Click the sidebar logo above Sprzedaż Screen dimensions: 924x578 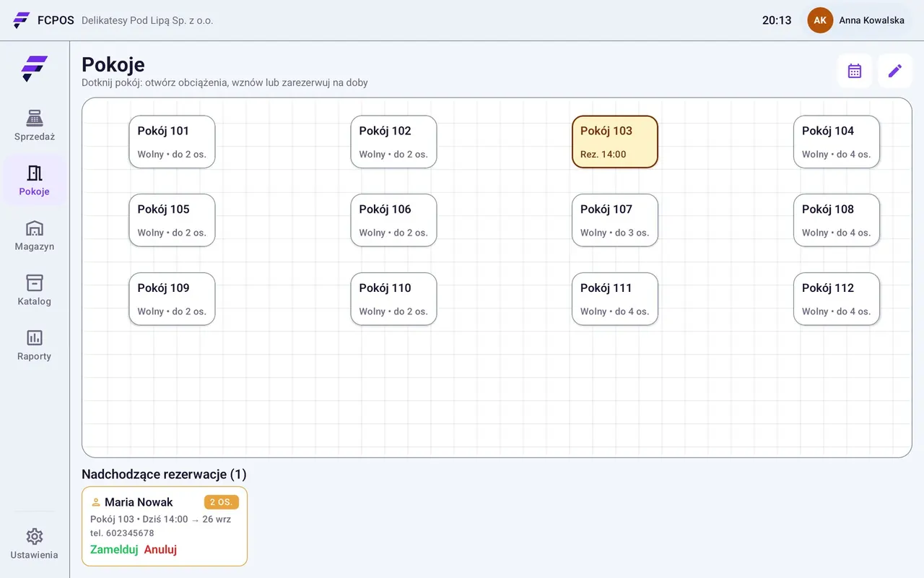[35, 69]
